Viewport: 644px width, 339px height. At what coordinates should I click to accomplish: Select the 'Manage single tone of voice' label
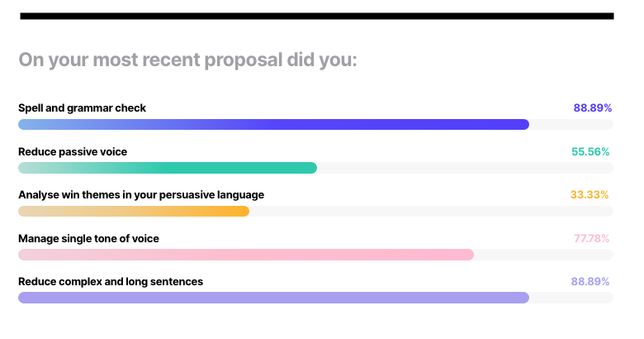point(88,239)
